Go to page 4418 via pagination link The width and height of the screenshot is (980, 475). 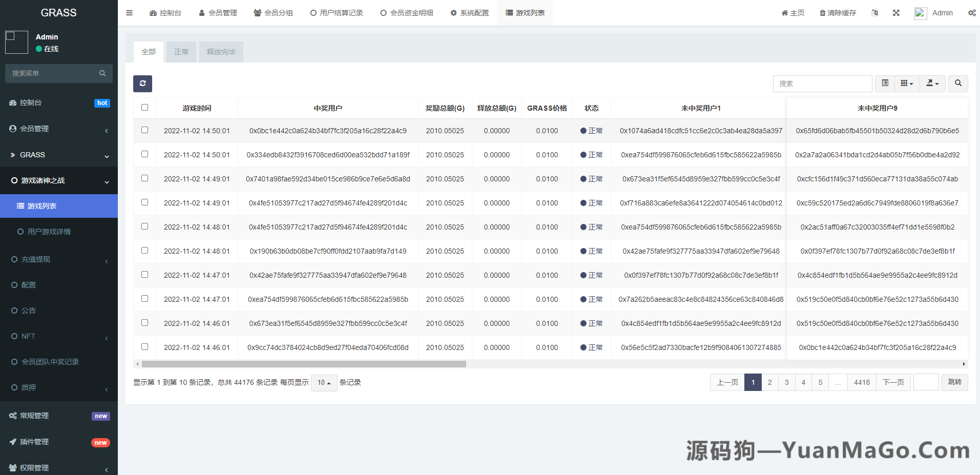click(862, 382)
